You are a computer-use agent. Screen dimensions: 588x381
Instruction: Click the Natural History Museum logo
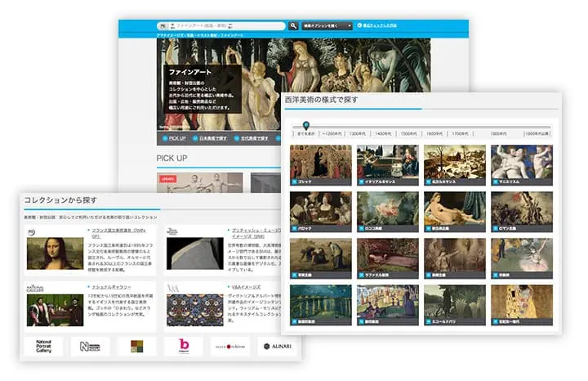point(90,346)
